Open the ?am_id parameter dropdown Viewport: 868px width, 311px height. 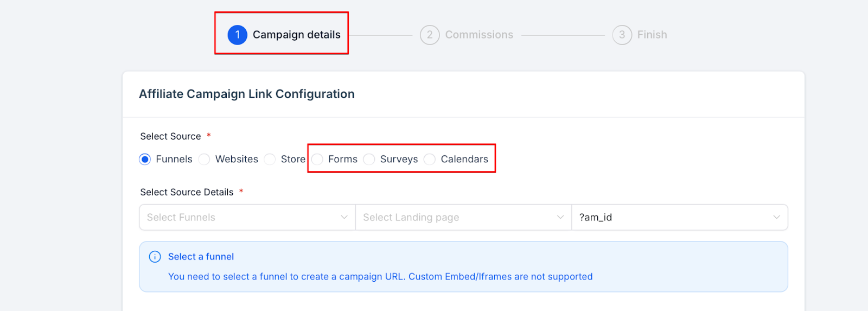[673, 217]
